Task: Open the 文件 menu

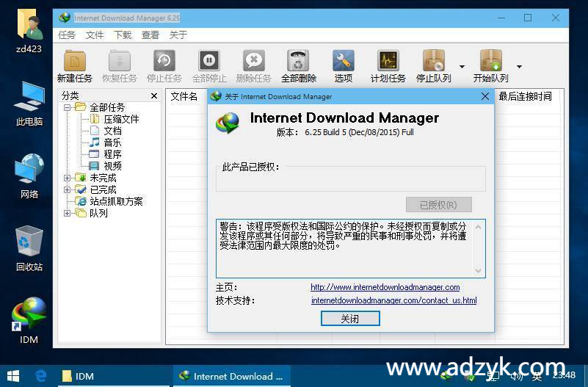Action: tap(95, 35)
